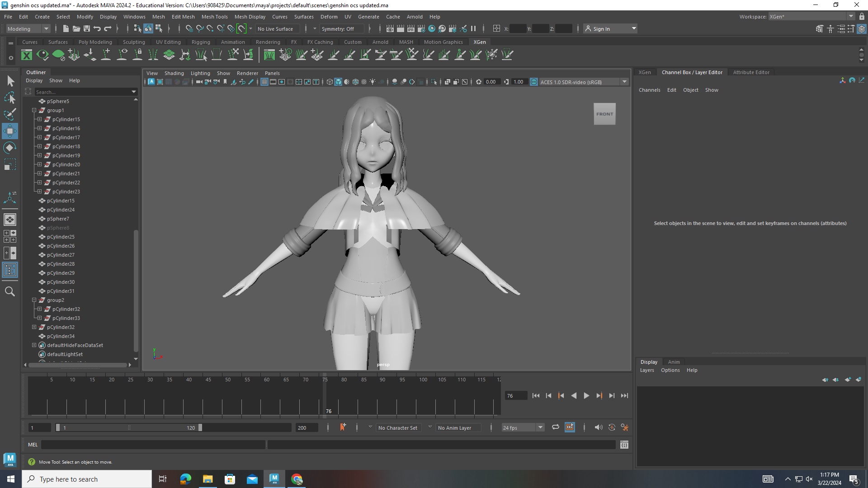The height and width of the screenshot is (488, 868).
Task: Switch to the Attribute Editor tab
Action: [x=751, y=72]
